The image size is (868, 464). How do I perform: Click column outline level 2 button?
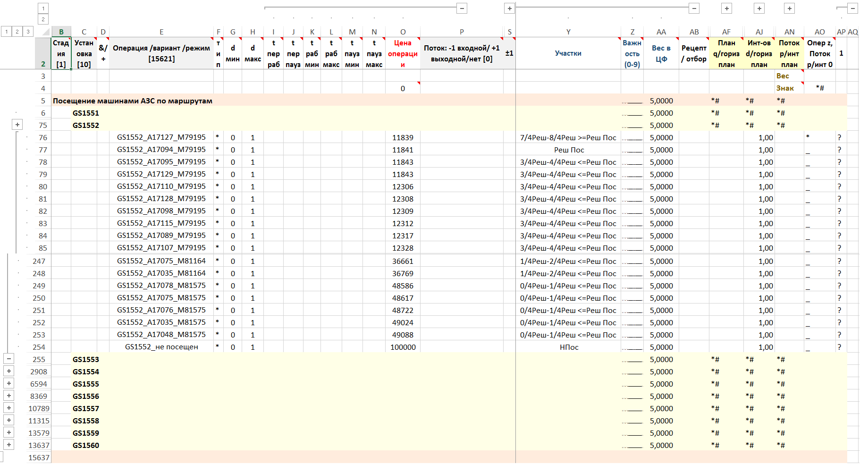click(x=43, y=19)
